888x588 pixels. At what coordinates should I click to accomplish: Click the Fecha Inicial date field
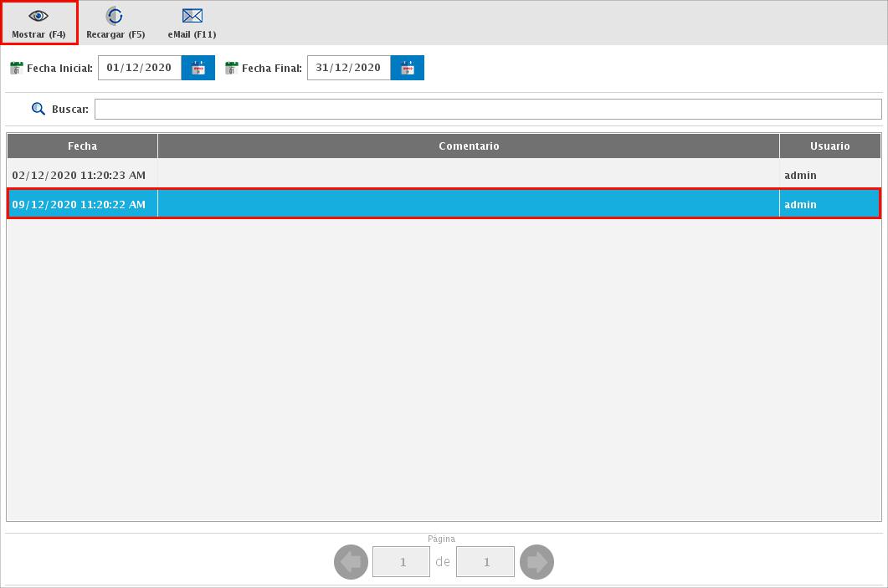click(140, 68)
